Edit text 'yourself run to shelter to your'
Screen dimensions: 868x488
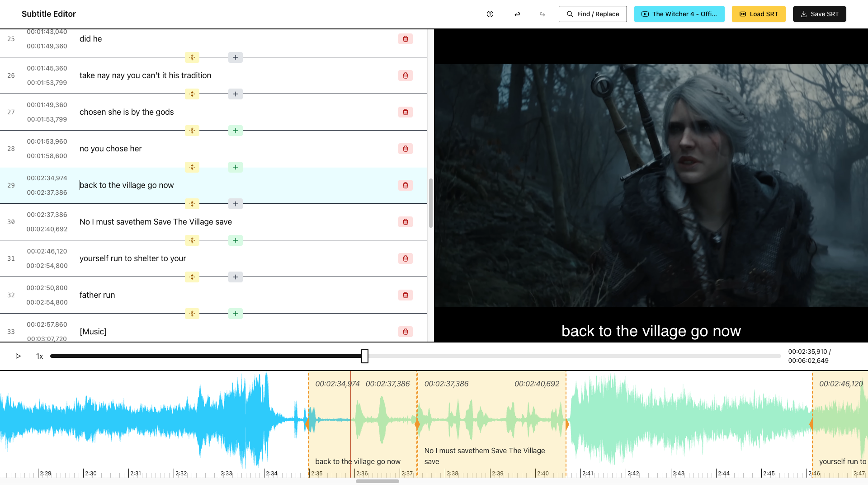coord(133,258)
